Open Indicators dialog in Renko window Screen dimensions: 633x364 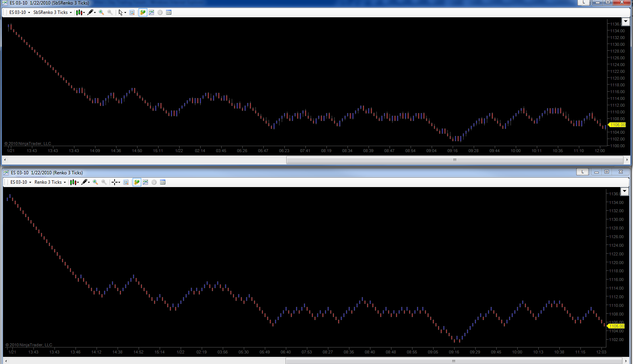pyautogui.click(x=145, y=182)
